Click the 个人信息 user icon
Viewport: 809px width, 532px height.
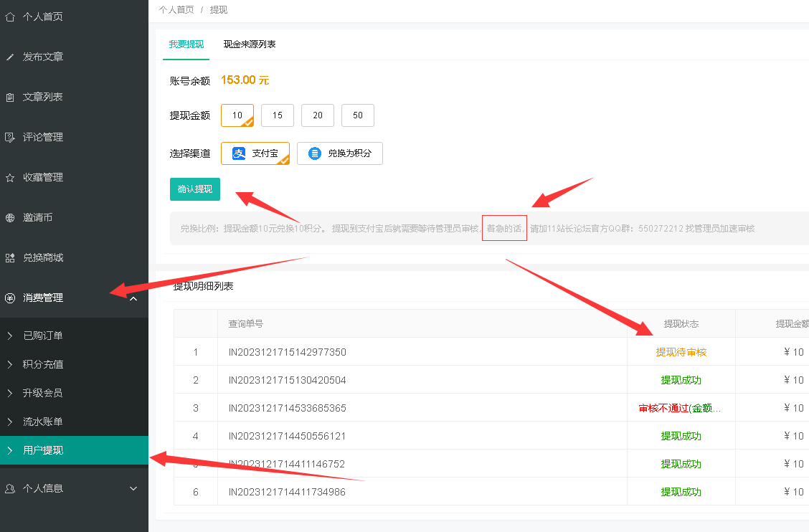click(10, 488)
